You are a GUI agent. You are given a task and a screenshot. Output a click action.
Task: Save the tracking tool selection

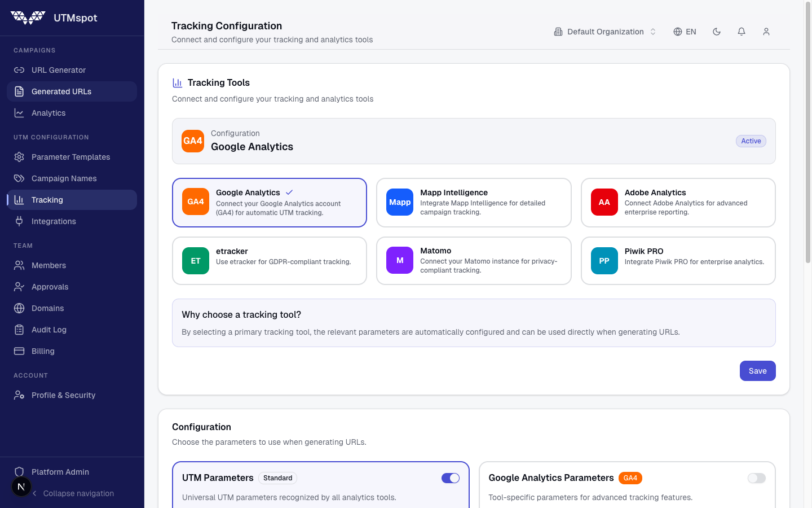757,371
